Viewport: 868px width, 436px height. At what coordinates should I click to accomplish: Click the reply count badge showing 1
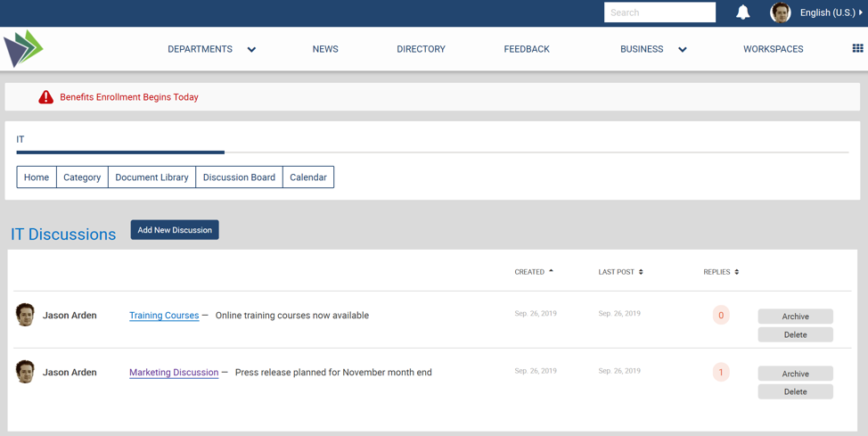pyautogui.click(x=721, y=372)
